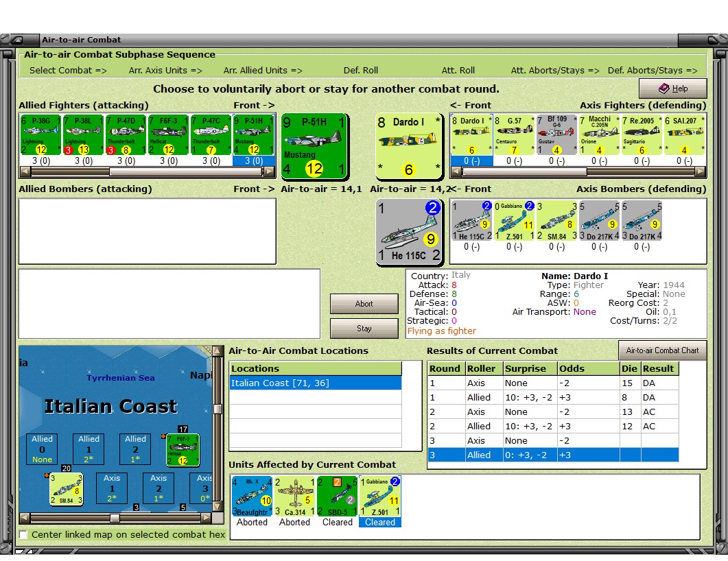Click up arrow of linked map vertical scrollbar

coord(217,351)
